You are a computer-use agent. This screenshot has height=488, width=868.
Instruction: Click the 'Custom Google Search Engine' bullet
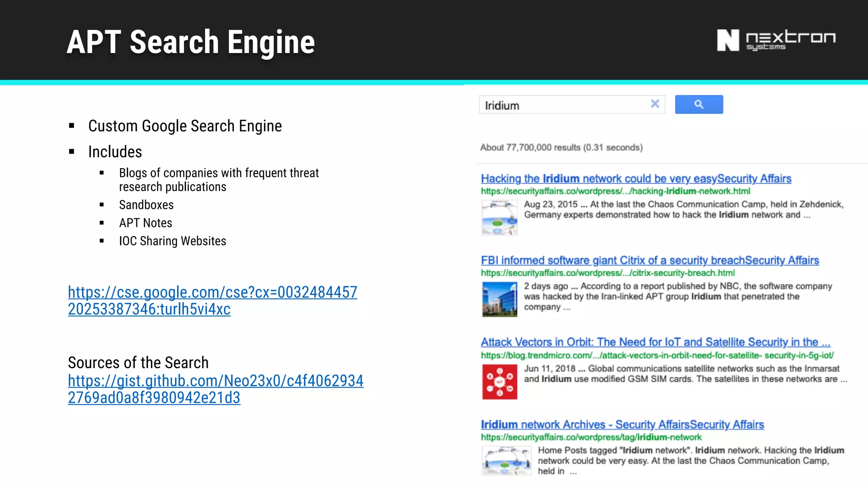click(185, 126)
